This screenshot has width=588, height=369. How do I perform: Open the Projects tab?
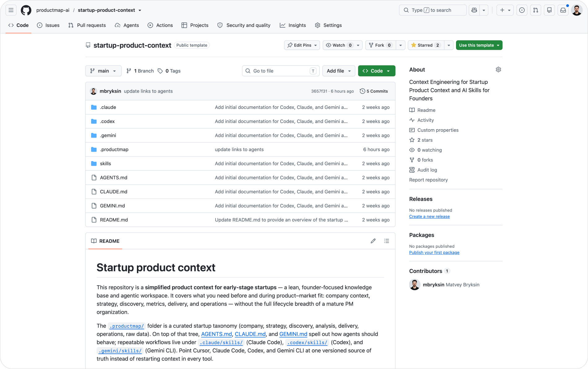click(x=195, y=25)
